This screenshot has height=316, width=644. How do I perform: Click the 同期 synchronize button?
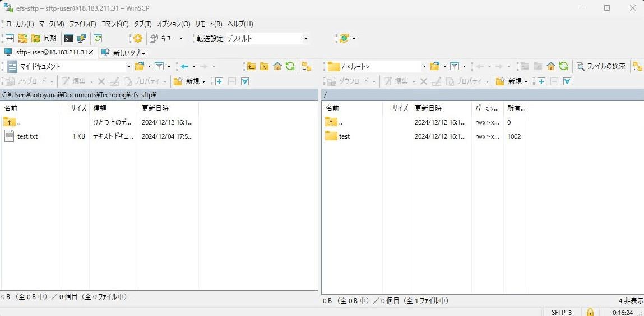[x=44, y=38]
